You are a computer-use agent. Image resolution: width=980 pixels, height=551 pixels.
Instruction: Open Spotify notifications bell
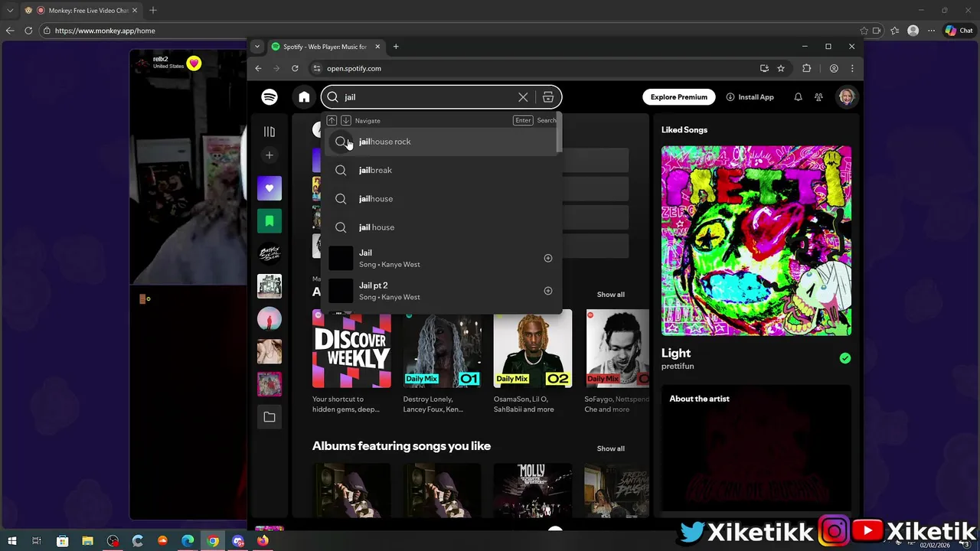tap(798, 97)
